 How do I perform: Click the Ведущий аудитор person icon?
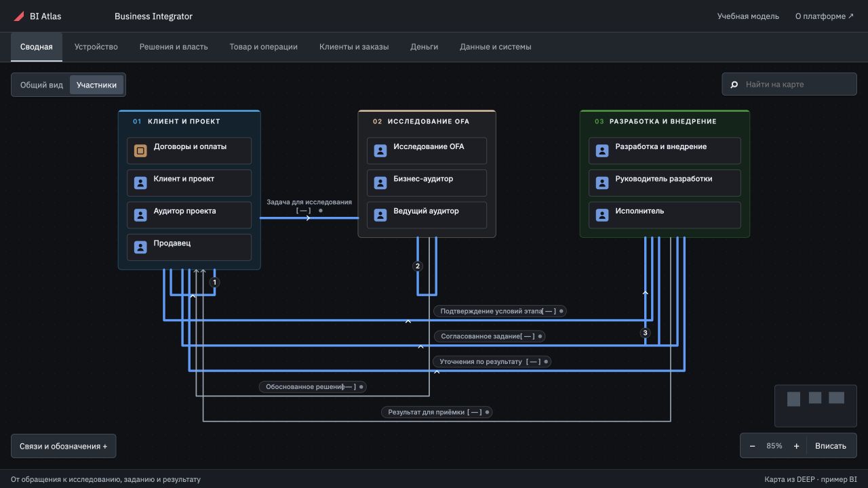(380, 215)
